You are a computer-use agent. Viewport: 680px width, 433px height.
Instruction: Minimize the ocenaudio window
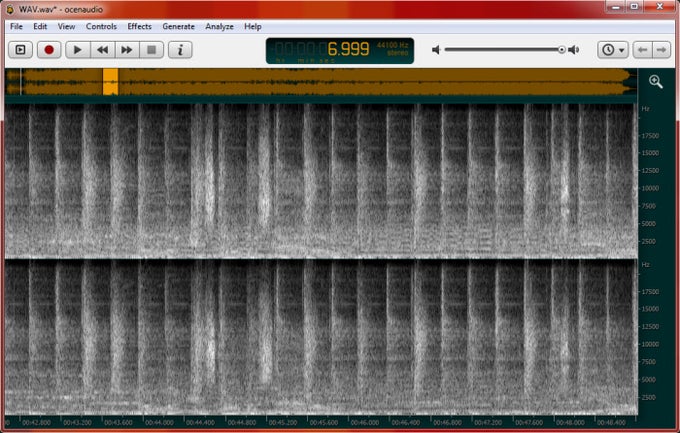tap(615, 6)
